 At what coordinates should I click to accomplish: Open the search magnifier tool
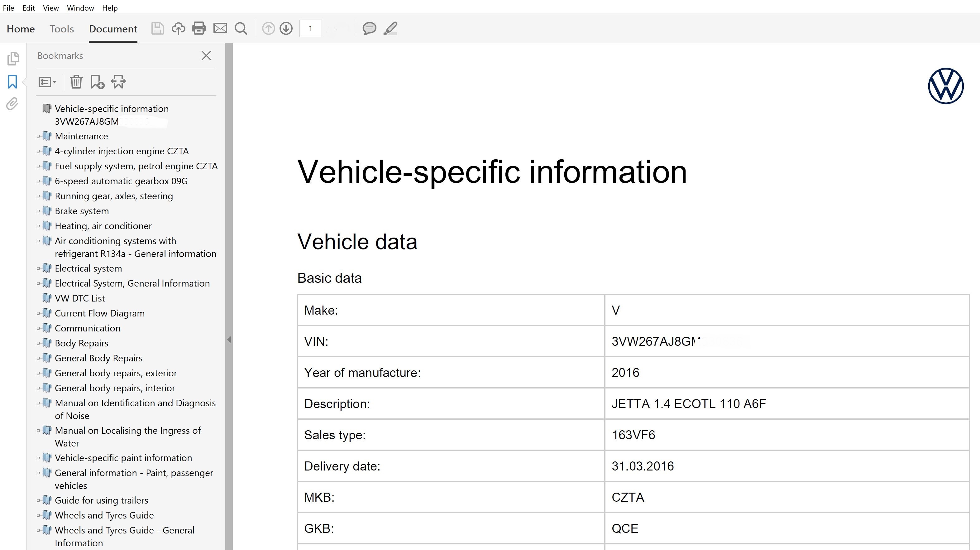tap(241, 29)
